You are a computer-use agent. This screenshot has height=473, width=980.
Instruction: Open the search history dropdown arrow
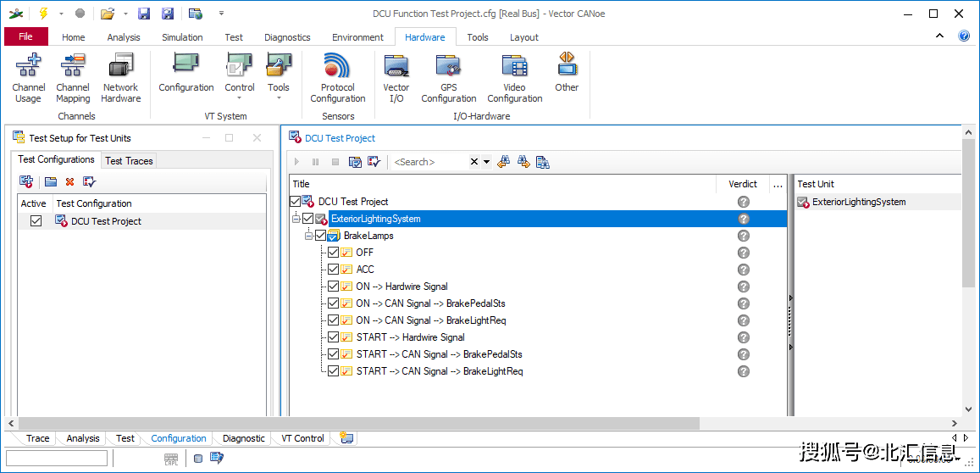click(x=486, y=161)
